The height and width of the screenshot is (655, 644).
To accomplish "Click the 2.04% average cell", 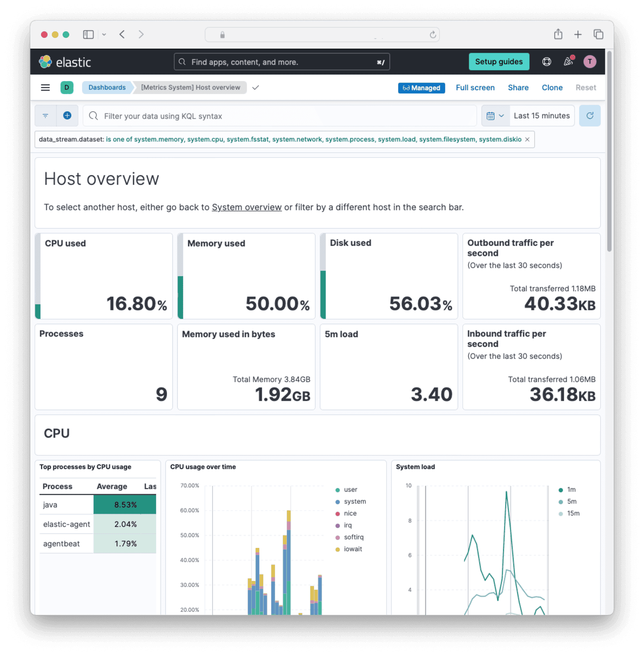I will [x=125, y=524].
